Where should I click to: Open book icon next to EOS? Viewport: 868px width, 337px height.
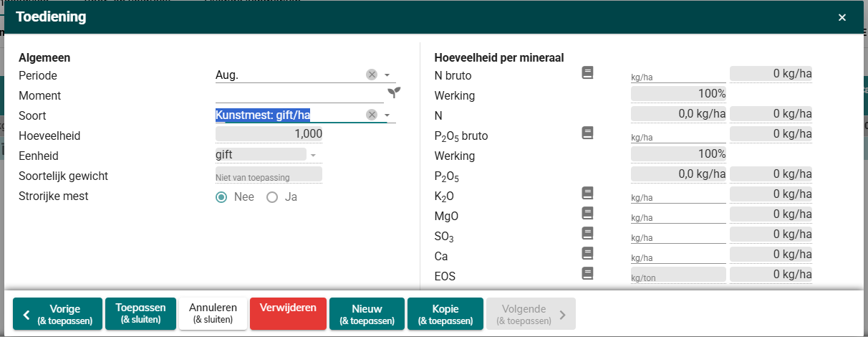tap(588, 272)
